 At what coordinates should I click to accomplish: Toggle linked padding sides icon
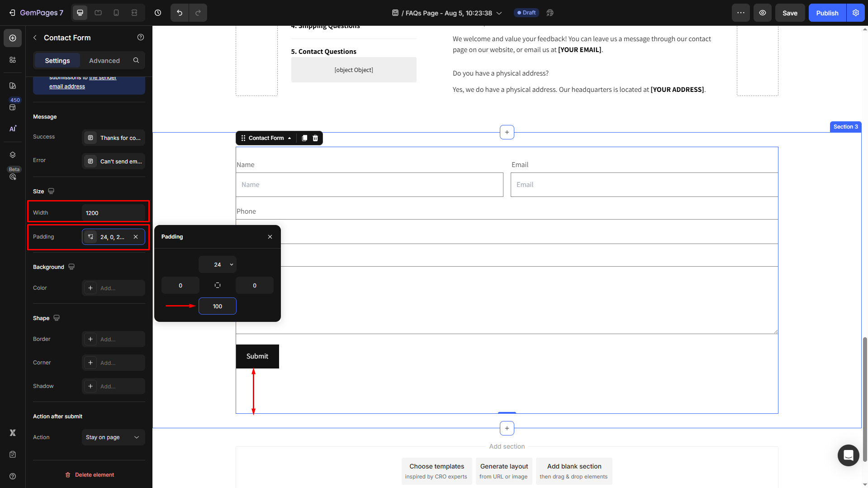218,285
